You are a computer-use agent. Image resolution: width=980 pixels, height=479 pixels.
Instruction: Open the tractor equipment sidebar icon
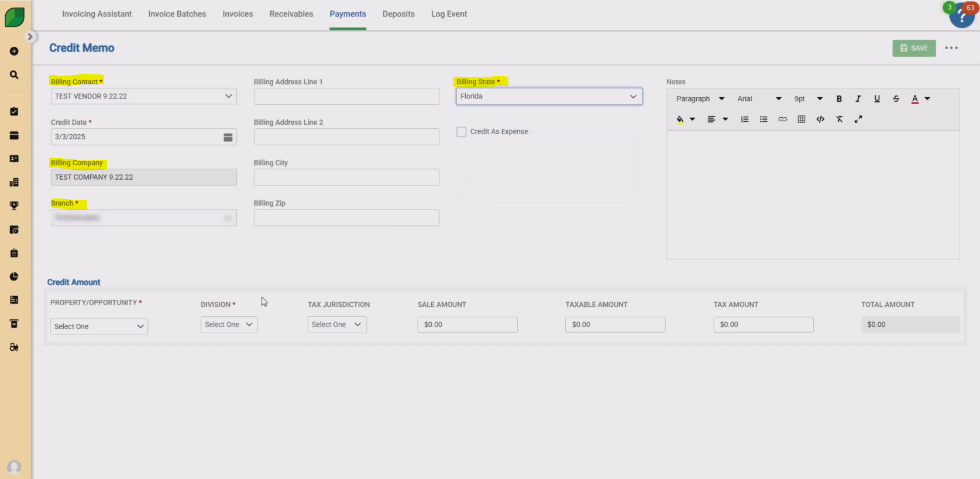click(14, 347)
